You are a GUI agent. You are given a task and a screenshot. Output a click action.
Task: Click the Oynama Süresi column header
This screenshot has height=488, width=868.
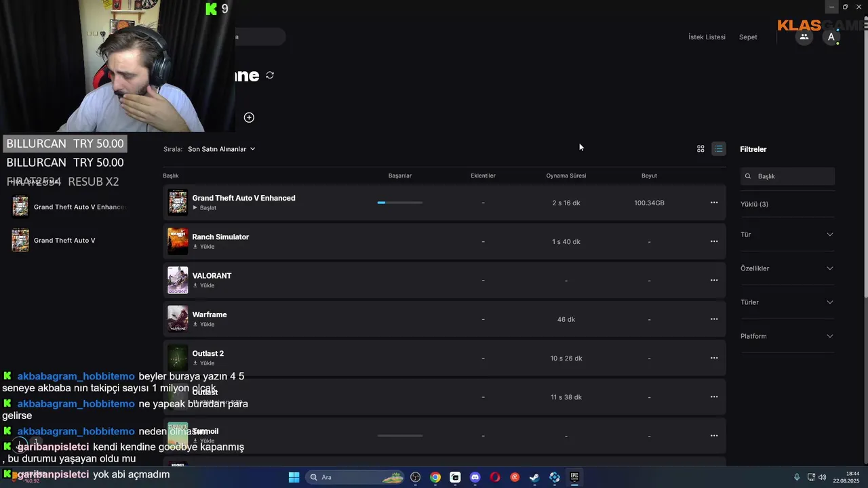pyautogui.click(x=566, y=176)
